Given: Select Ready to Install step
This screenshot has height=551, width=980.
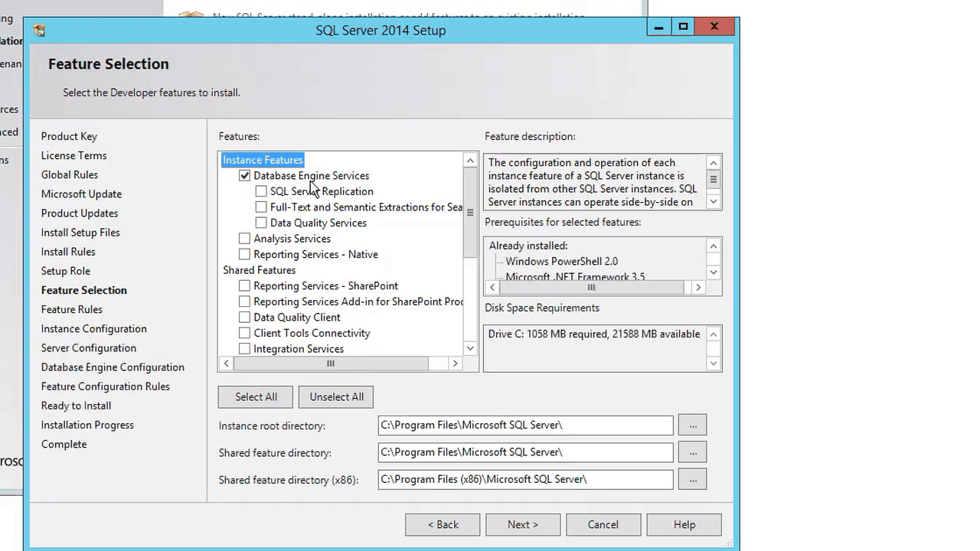Looking at the screenshot, I should pyautogui.click(x=76, y=406).
